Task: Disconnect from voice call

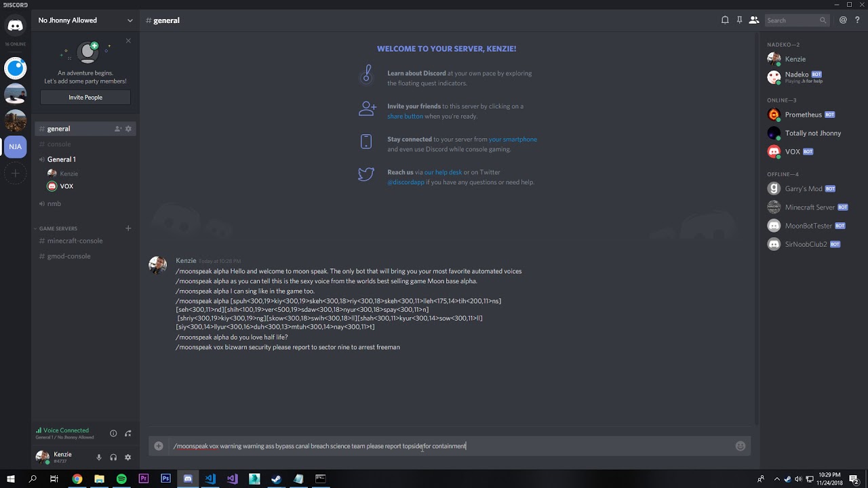Action: tap(127, 433)
